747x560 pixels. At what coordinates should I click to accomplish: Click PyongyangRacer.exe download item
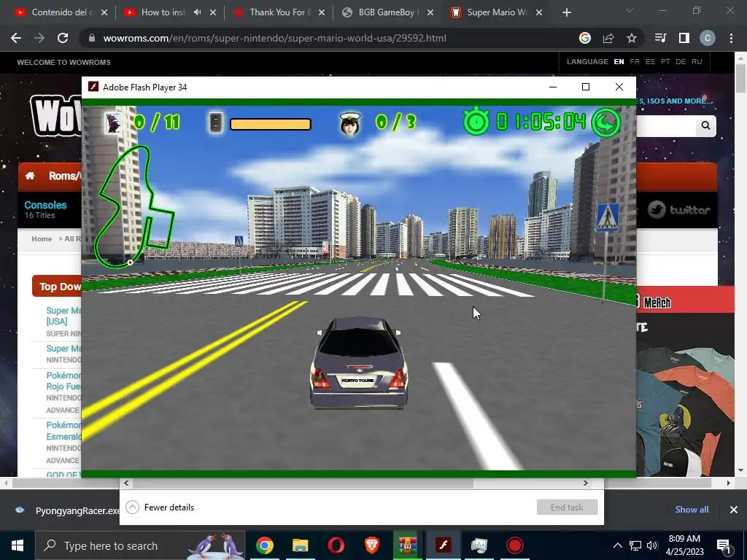pyautogui.click(x=66, y=510)
